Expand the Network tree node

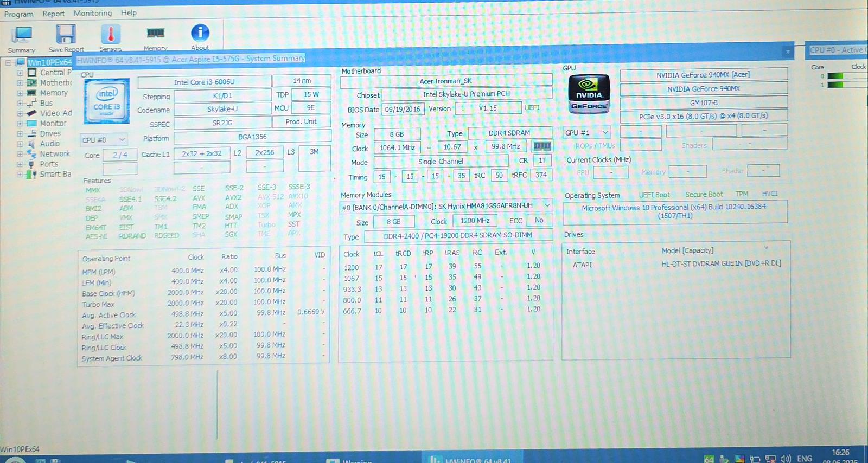tap(20, 154)
